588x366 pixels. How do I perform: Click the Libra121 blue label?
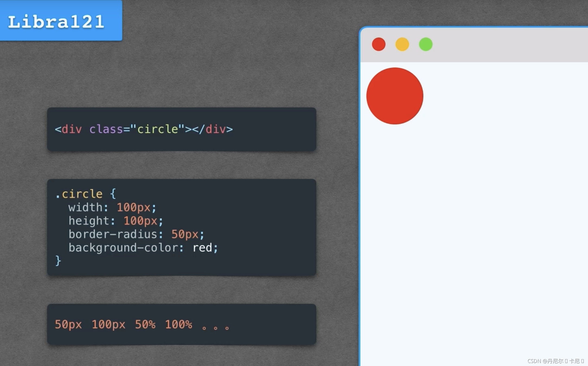coord(61,21)
